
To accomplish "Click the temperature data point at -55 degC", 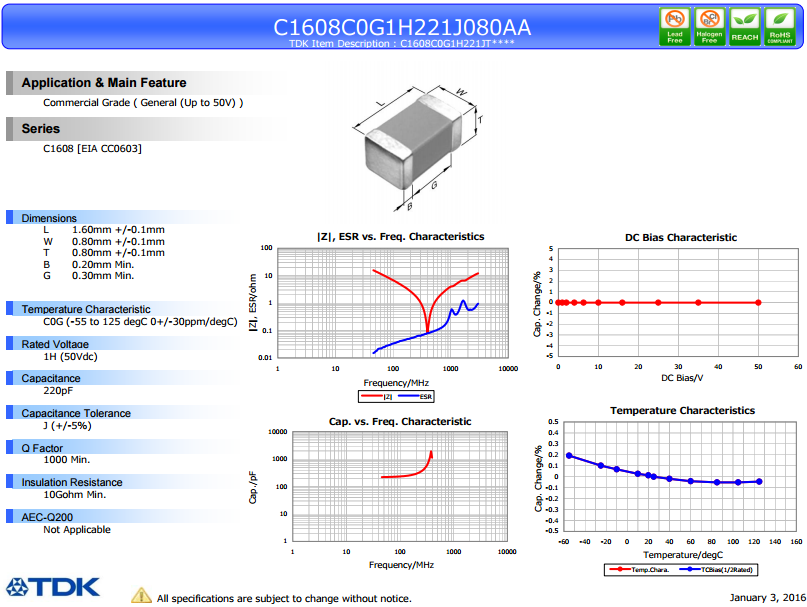I will pyautogui.click(x=569, y=456).
